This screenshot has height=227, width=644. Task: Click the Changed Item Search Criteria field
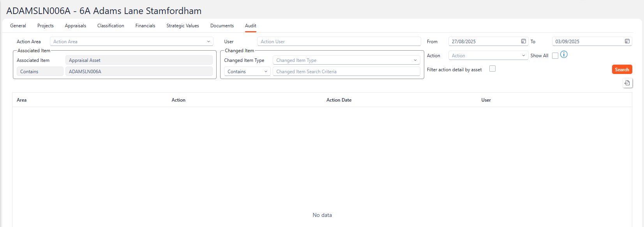pos(346,72)
